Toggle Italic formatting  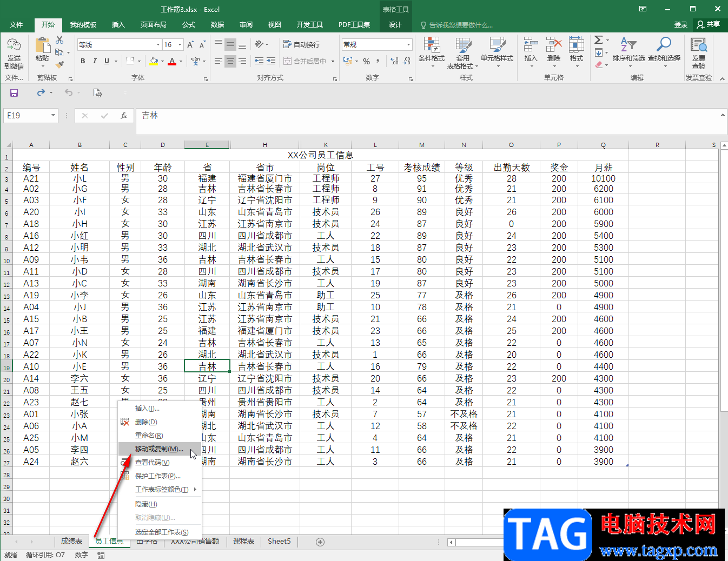95,61
